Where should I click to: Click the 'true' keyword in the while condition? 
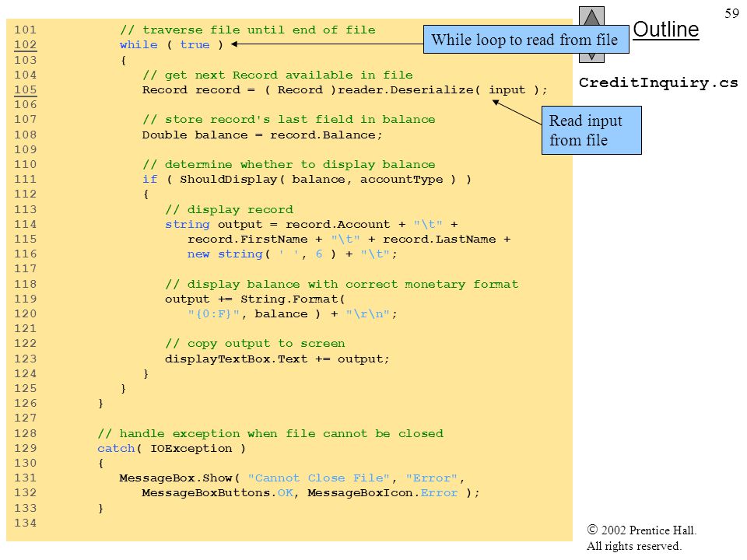(x=195, y=45)
